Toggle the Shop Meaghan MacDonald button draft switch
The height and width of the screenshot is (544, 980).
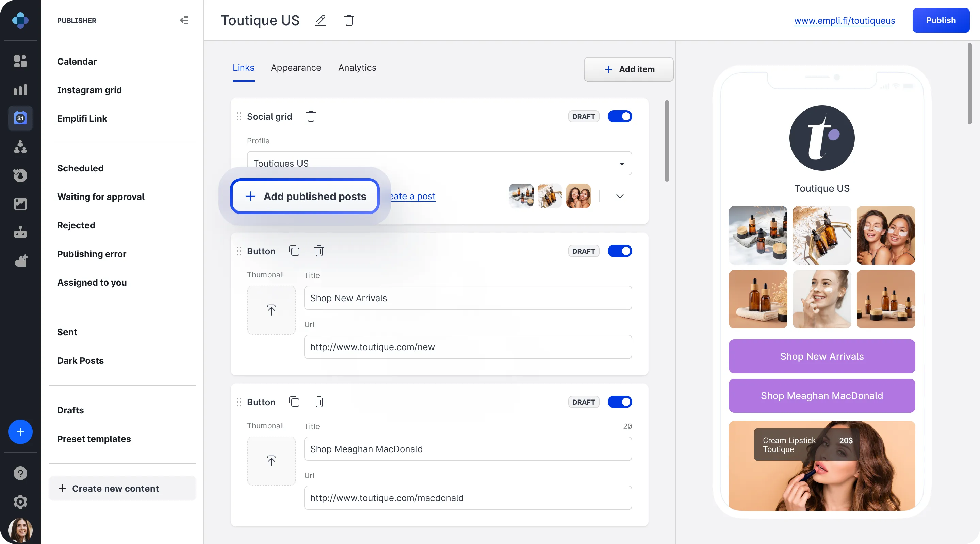[619, 401]
